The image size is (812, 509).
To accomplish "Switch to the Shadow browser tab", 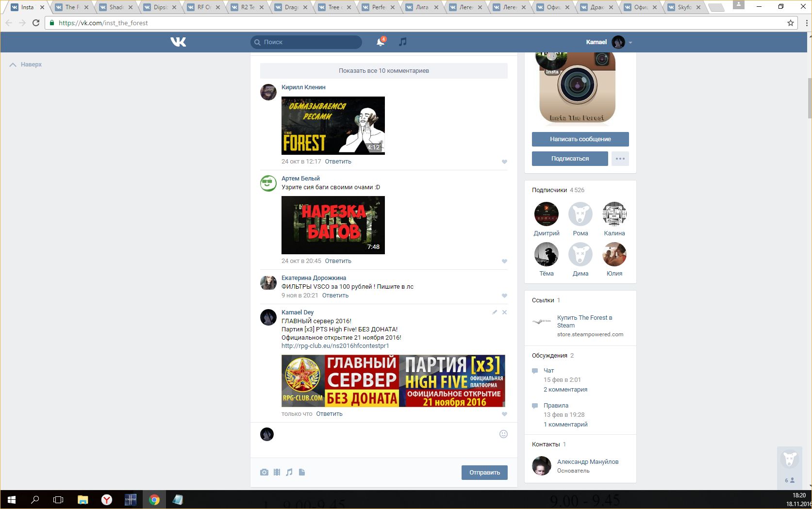I will point(116,7).
